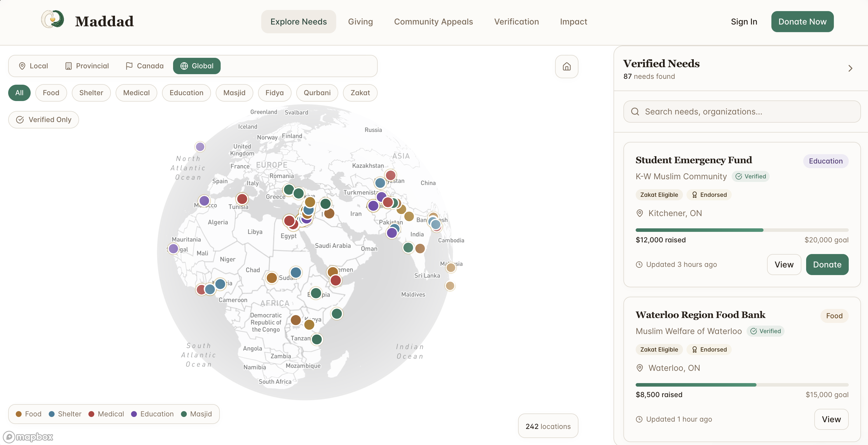Click the search magnifier icon
The width and height of the screenshot is (868, 445).
click(x=635, y=112)
